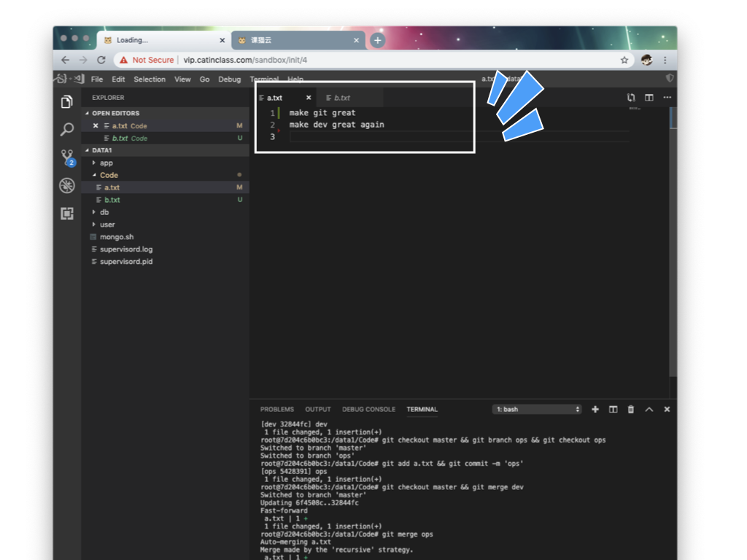Close a.txt in Open Editors list
This screenshot has height=560, width=747.
[96, 125]
